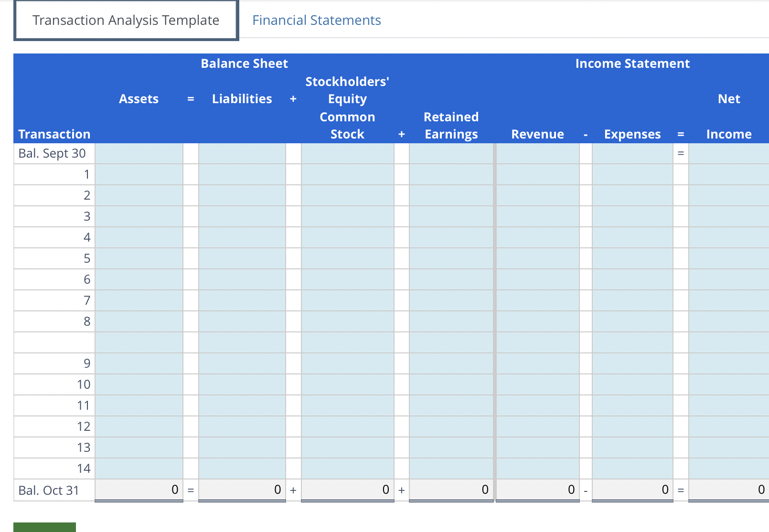The width and height of the screenshot is (769, 532).
Task: Click Retained Earnings total in Bal. Oct 31 row
Action: [451, 490]
